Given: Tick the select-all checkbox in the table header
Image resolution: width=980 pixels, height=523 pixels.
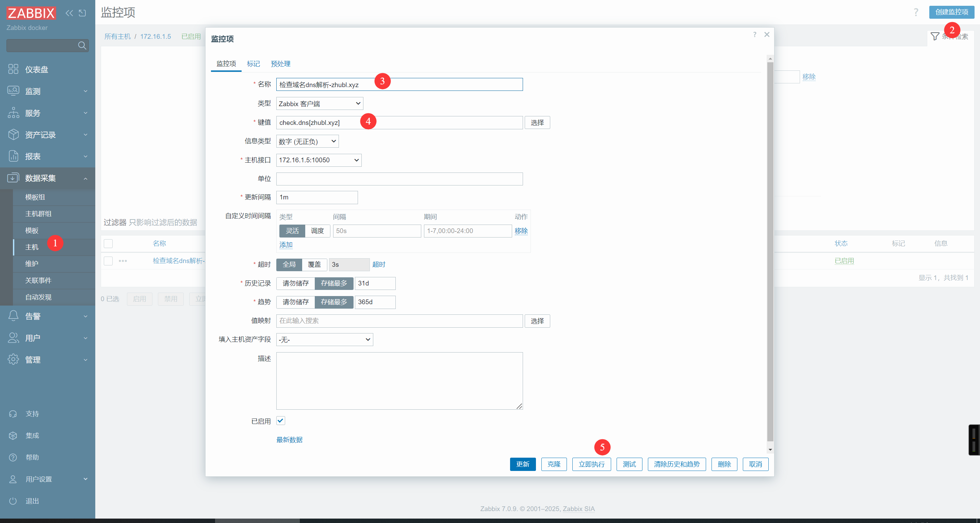Looking at the screenshot, I should point(109,243).
